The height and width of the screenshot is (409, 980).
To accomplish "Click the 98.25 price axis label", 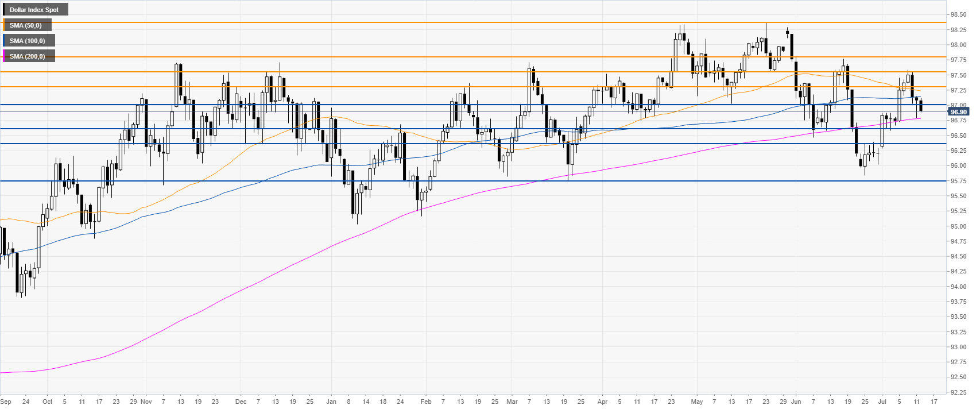I will click(958, 30).
